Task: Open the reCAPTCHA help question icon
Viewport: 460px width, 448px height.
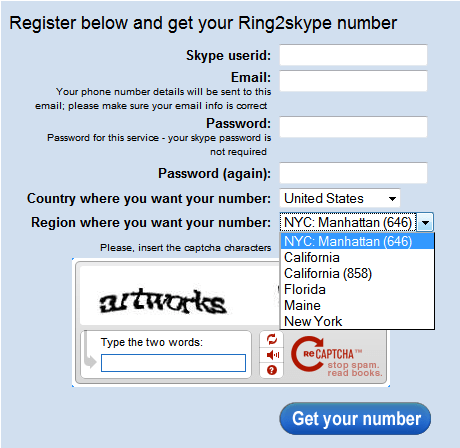Action: pos(272,370)
